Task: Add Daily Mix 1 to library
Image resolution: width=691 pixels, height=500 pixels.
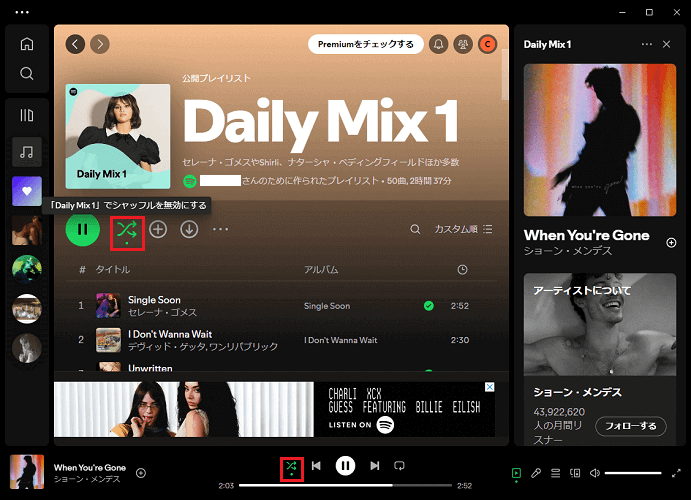Action: coord(158,229)
